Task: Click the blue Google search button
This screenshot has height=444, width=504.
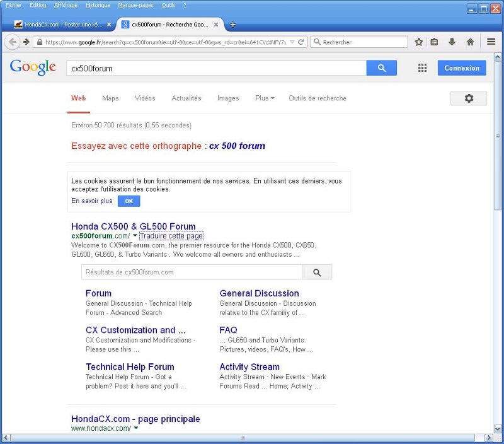Action: (382, 68)
